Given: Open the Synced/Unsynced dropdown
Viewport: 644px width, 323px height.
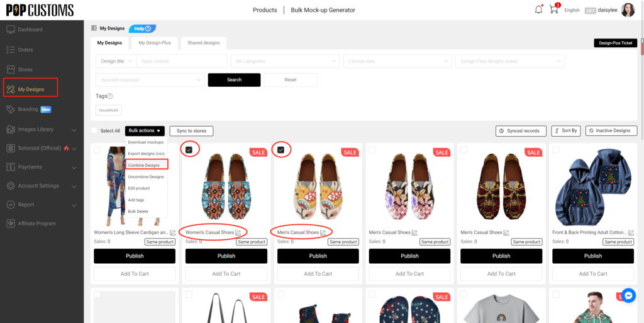Looking at the screenshot, I should click(150, 80).
